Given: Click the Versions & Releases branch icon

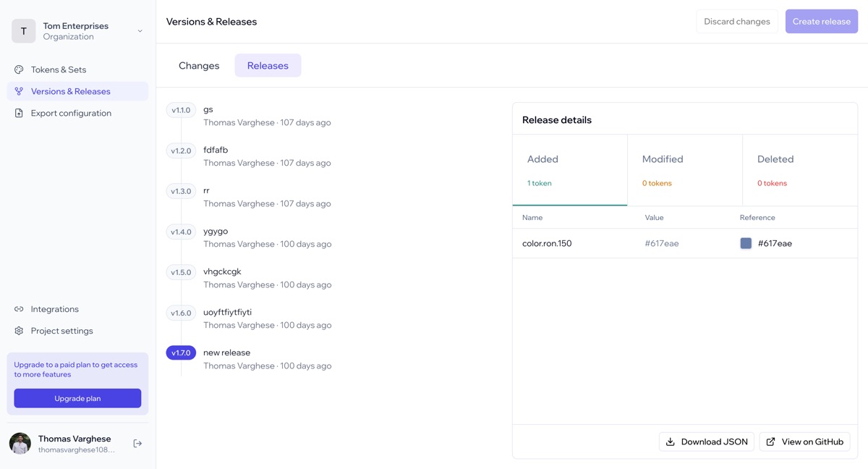Looking at the screenshot, I should click(x=19, y=91).
